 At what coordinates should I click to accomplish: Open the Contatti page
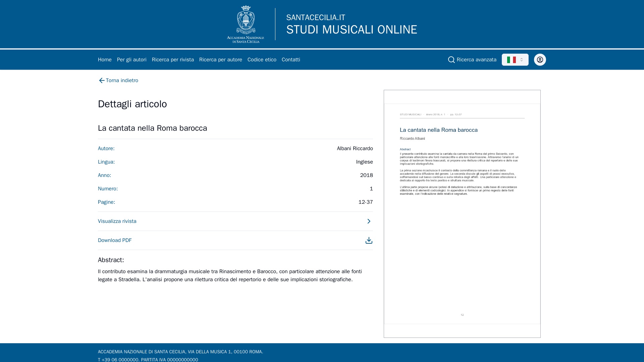click(291, 60)
